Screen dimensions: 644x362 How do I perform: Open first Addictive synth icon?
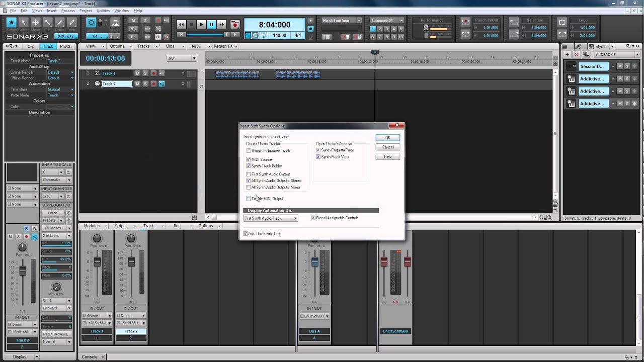coord(571,79)
